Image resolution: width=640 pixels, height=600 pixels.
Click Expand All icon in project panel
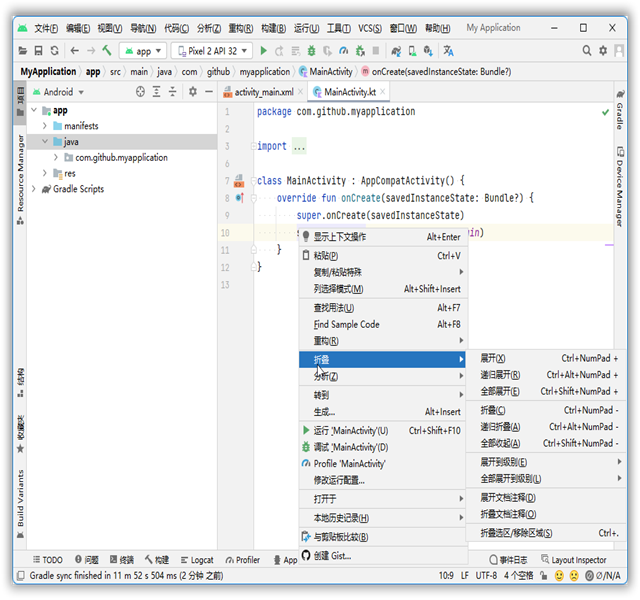(156, 92)
